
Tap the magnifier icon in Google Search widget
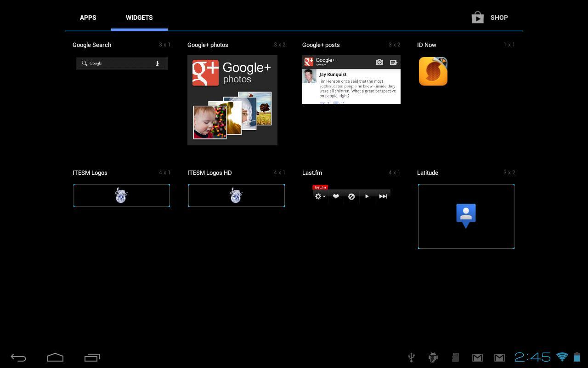pos(85,63)
